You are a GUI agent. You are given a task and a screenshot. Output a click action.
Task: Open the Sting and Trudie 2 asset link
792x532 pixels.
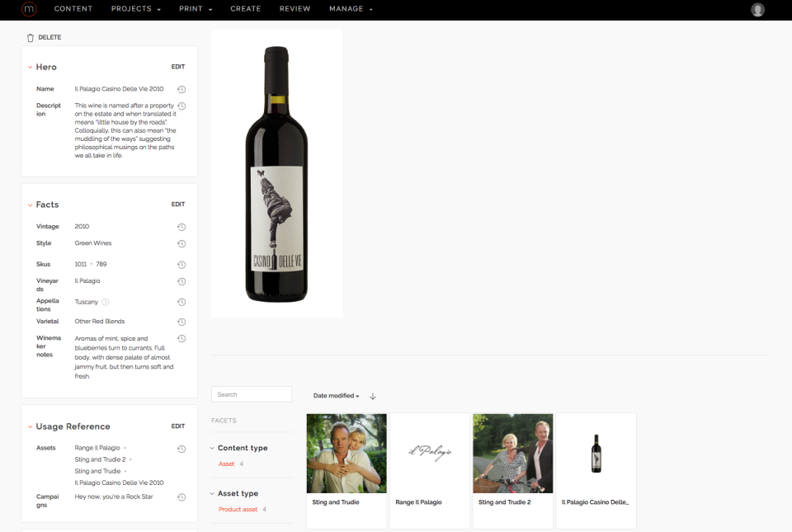point(100,459)
